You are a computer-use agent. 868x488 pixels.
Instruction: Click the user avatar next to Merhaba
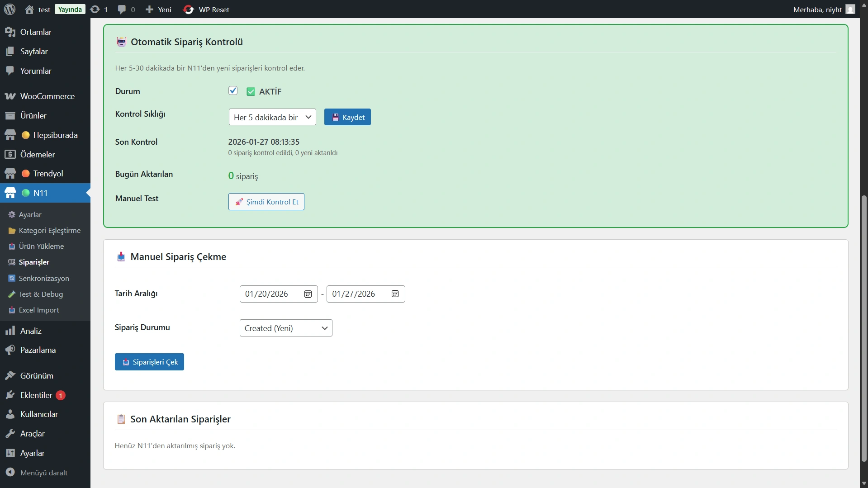click(x=850, y=9)
